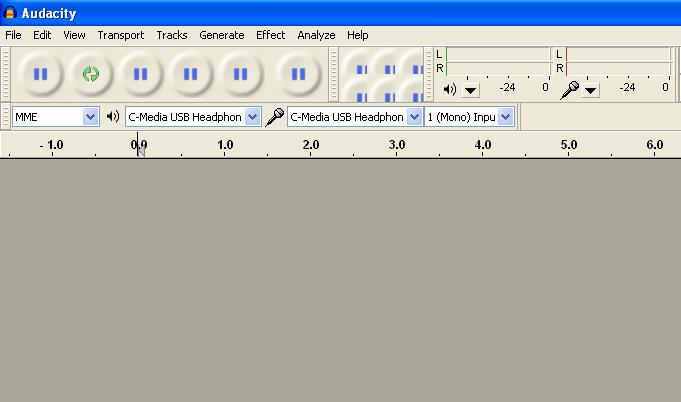Click the transport toolbar grabber handle
Screen dimensions: 681x402
(6, 74)
